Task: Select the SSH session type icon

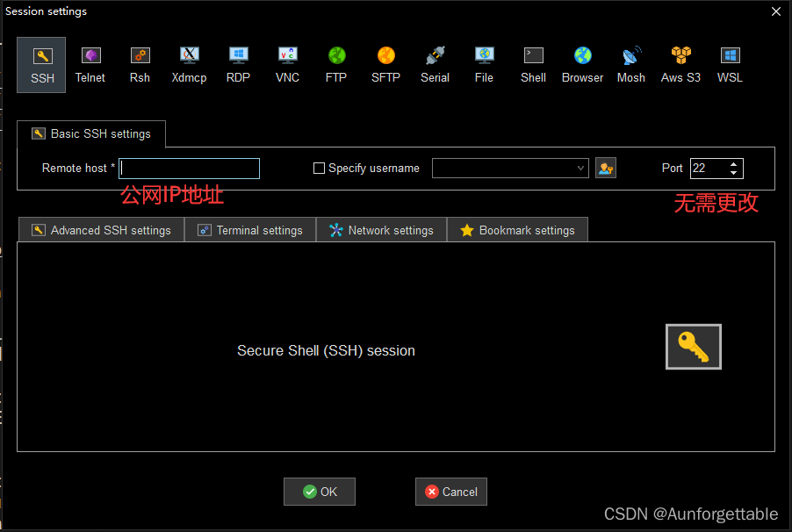Action: [x=41, y=65]
